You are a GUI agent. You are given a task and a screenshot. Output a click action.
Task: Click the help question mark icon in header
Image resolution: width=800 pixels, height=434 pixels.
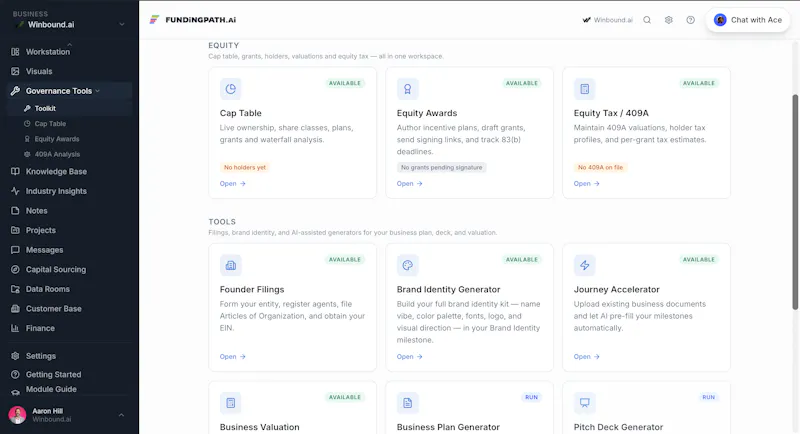(x=690, y=20)
